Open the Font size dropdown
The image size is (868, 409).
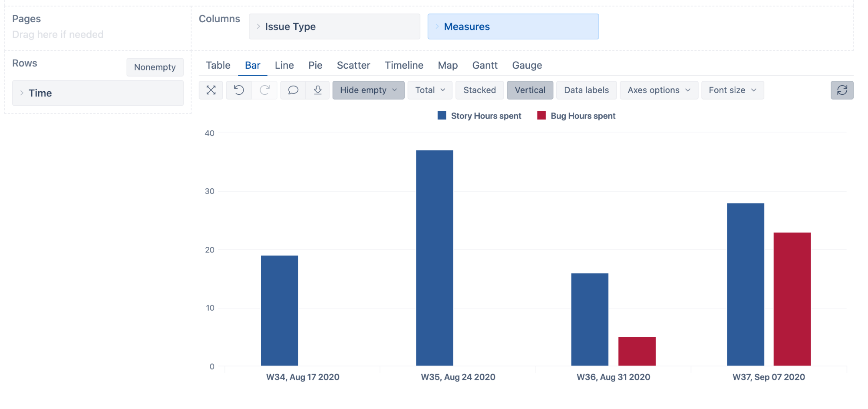(x=732, y=90)
